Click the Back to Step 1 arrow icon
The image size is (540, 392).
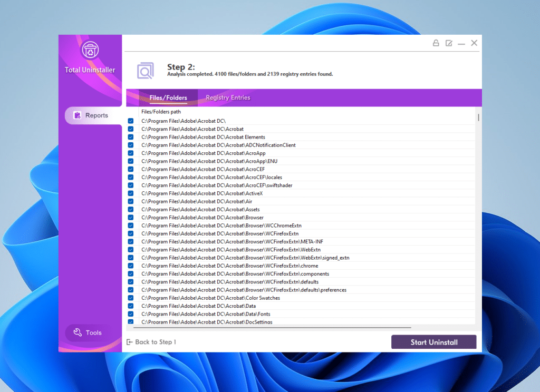coord(130,342)
